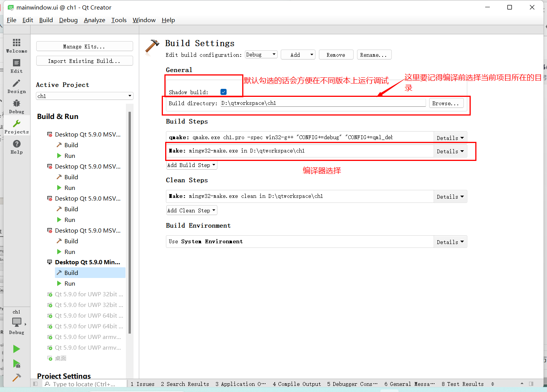Select the highlighted Build item under the MinGW kit
Viewport: 547px width, 392px height.
(90, 273)
